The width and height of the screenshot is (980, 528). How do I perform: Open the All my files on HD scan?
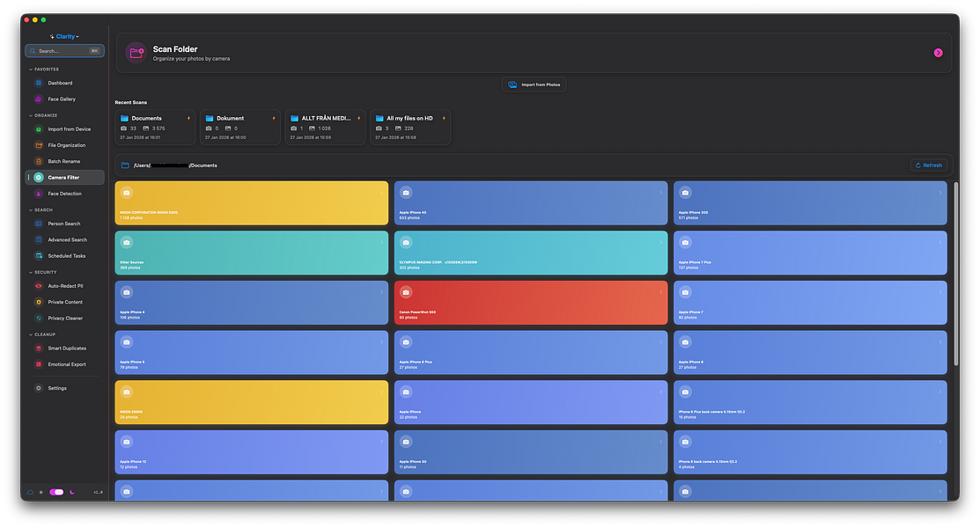coord(410,128)
